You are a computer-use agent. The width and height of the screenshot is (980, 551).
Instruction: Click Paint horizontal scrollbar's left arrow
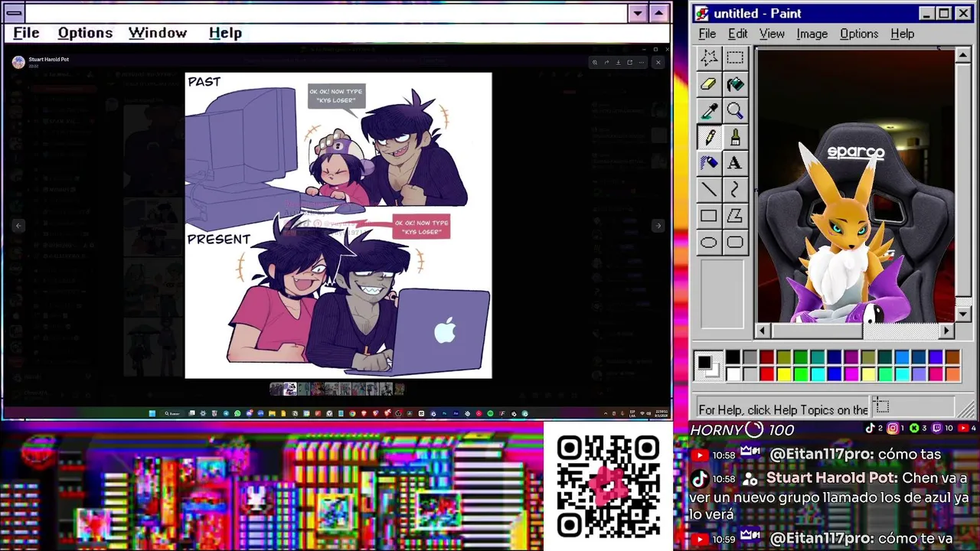click(762, 331)
